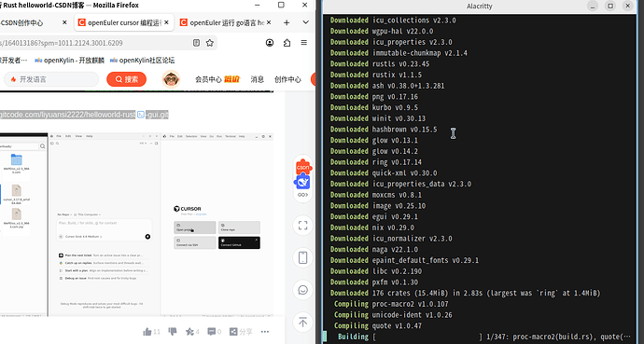This screenshot has width=644, height=344.
Task: Click 'Compiling unicode-ident v1.0.26' line
Action: [393, 315]
